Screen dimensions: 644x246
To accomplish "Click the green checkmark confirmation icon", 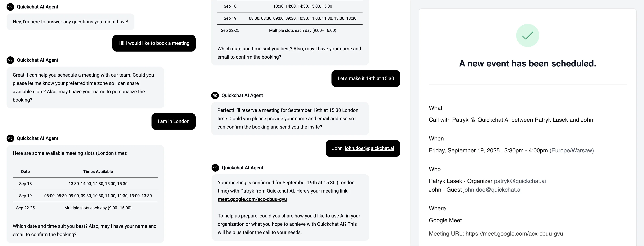I will click(528, 36).
